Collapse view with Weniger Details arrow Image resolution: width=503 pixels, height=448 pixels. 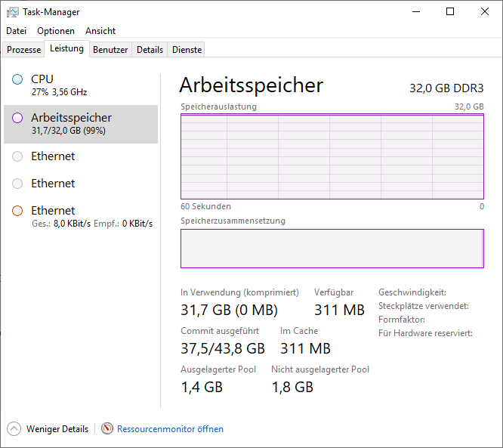(14, 429)
